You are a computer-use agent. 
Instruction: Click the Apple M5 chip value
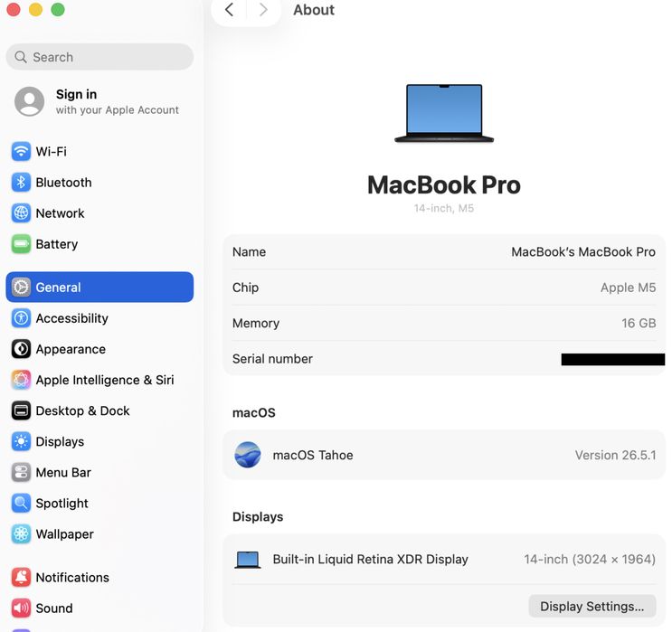628,288
